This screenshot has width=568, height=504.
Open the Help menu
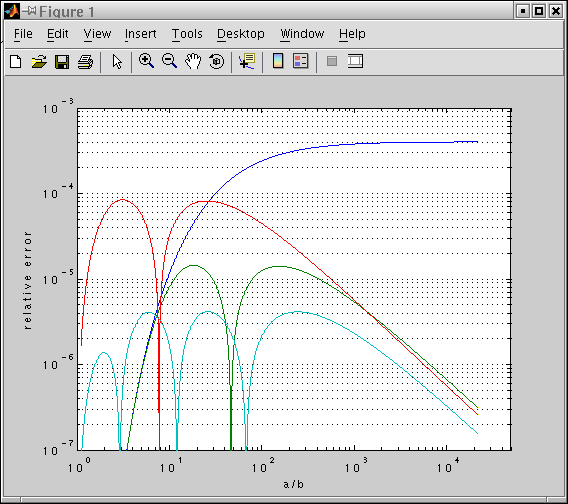352,34
